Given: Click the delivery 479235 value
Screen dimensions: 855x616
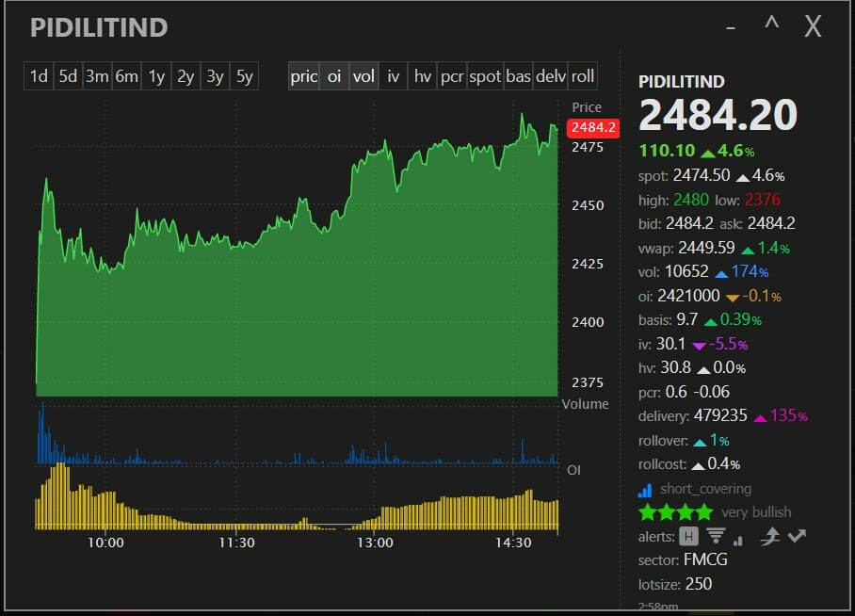Looking at the screenshot, I should tap(720, 415).
